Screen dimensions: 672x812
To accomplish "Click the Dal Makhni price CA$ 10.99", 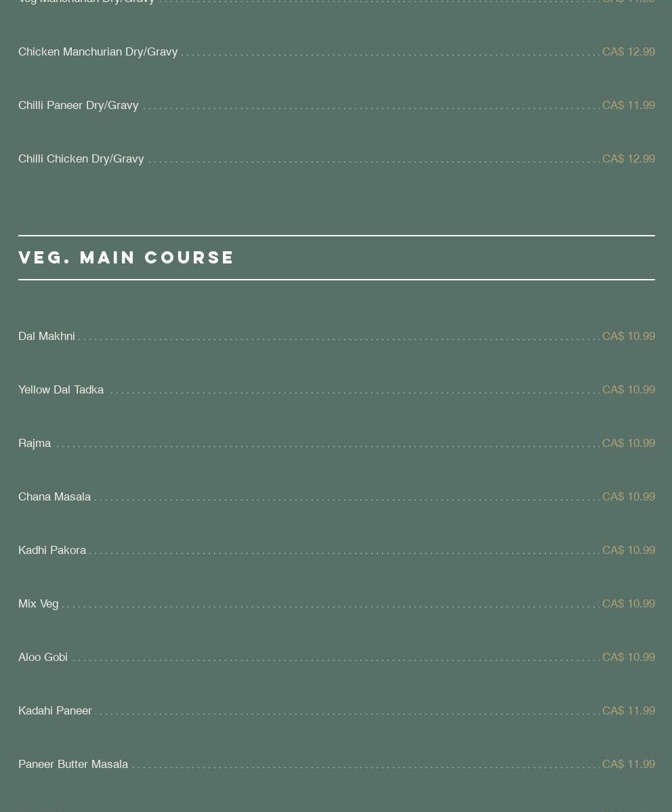I will click(x=629, y=336).
